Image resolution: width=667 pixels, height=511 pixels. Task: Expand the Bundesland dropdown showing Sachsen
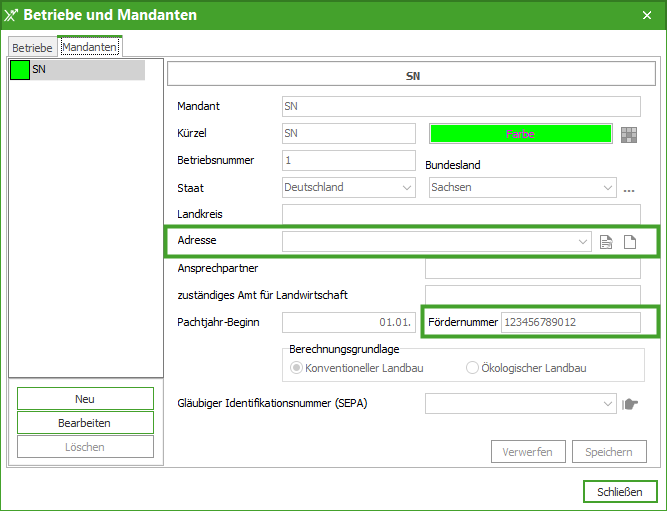pyautogui.click(x=608, y=187)
